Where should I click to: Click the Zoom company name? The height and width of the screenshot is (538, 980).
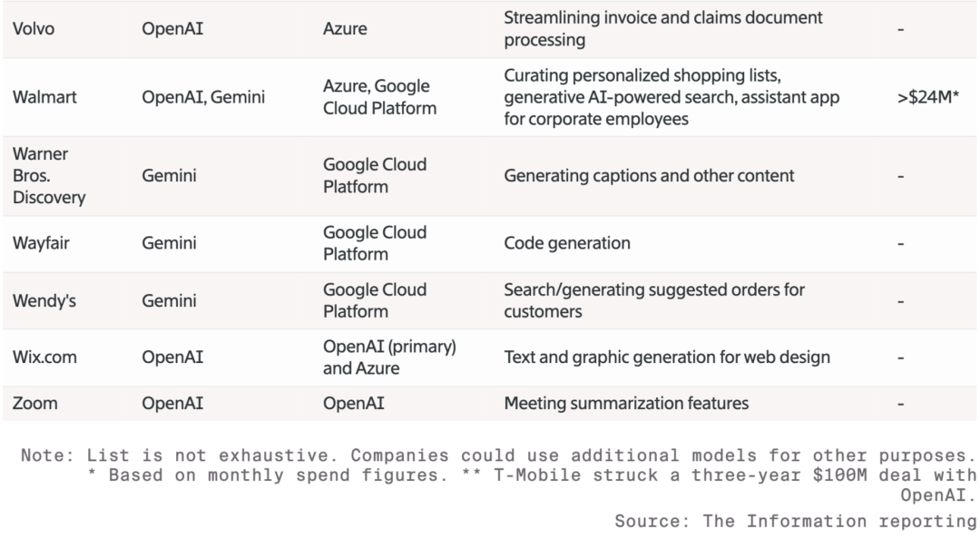[35, 403]
